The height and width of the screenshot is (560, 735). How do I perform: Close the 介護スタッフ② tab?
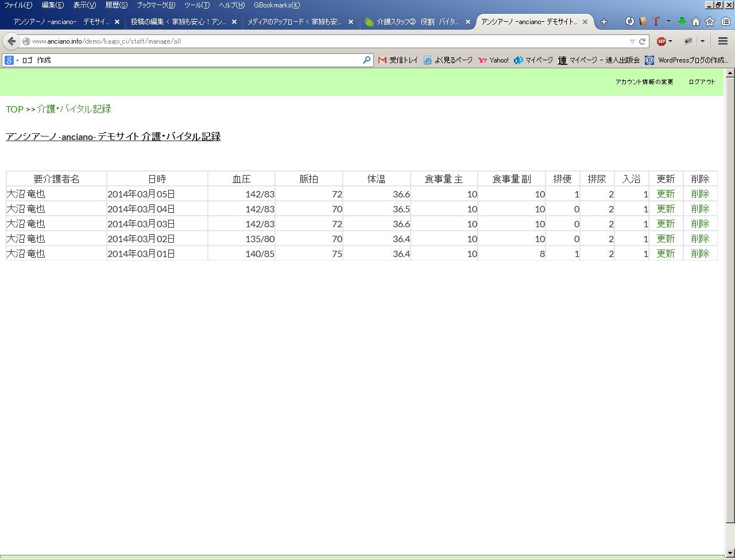468,22
